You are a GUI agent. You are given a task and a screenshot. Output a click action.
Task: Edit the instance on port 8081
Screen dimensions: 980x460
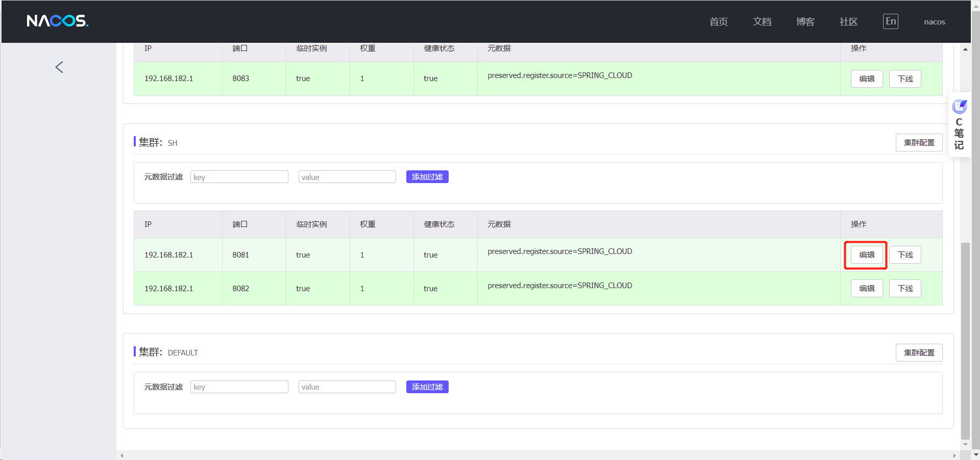(x=867, y=254)
